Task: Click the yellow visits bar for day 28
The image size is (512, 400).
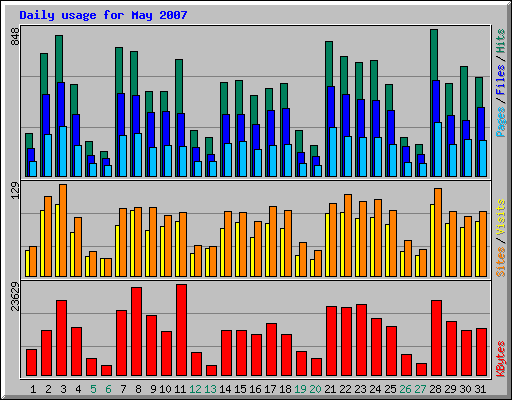Action: pos(432,240)
